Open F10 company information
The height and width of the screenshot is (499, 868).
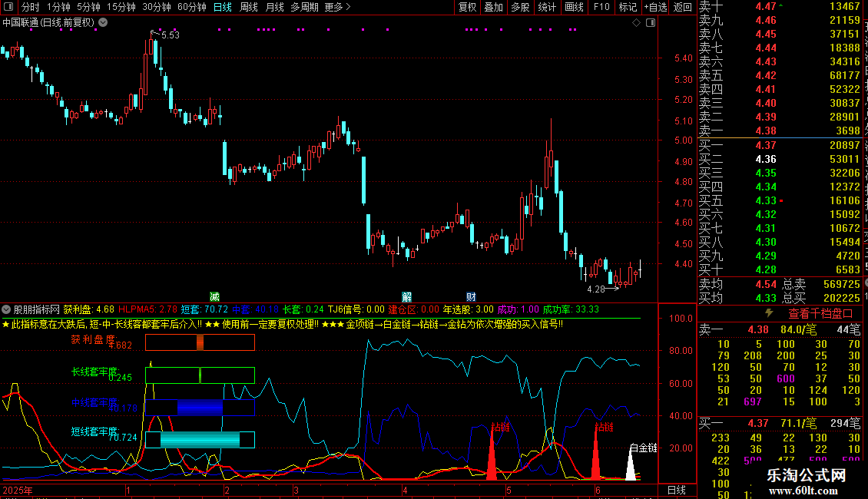pos(601,7)
